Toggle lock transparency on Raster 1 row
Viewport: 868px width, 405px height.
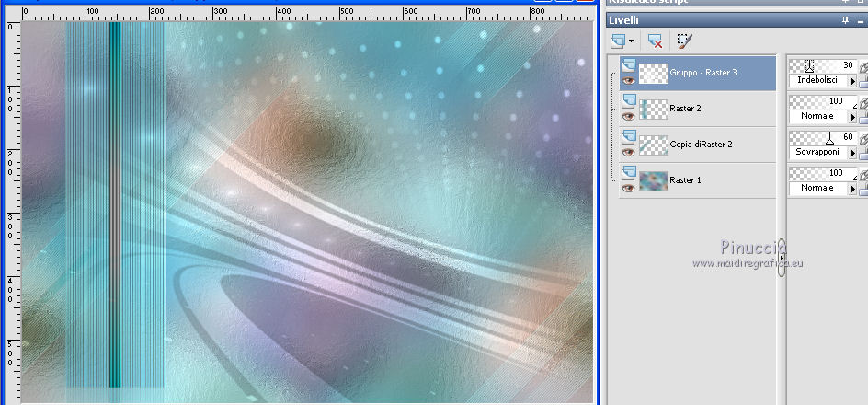pyautogui.click(x=863, y=189)
